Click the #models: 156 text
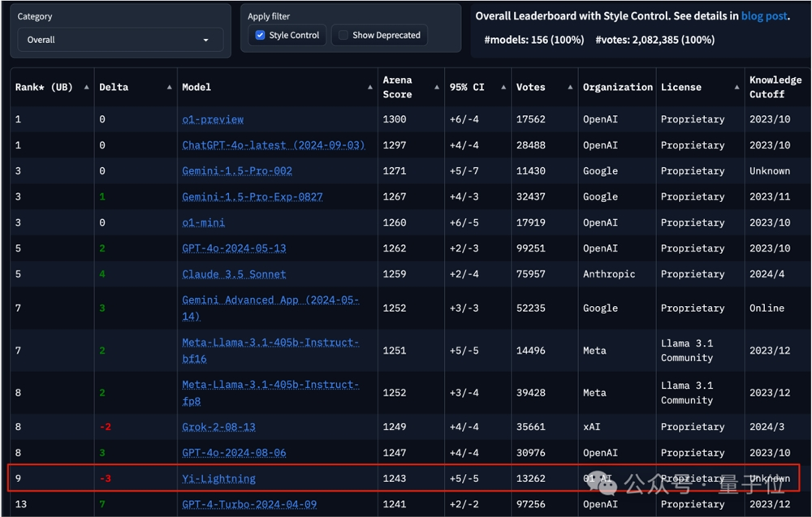This screenshot has height=517, width=812. (x=534, y=40)
